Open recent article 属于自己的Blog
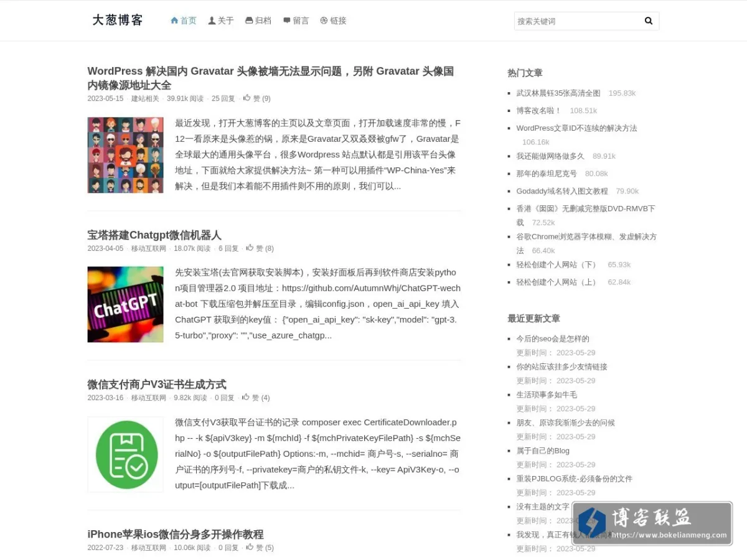747x560 pixels. tap(543, 450)
